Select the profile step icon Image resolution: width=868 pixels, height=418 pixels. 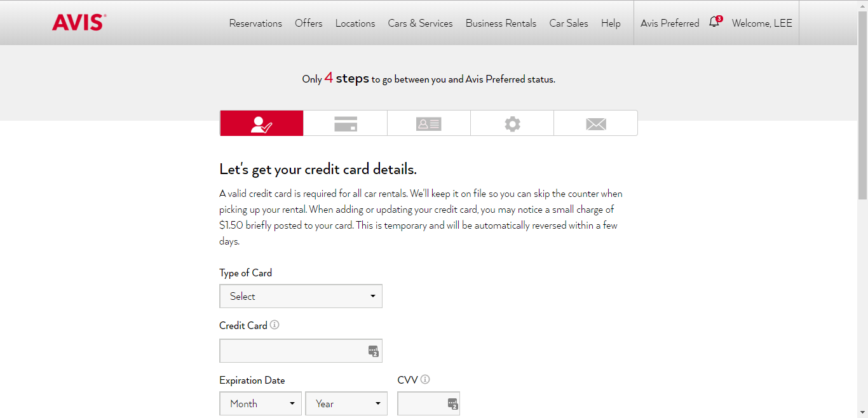pos(262,123)
